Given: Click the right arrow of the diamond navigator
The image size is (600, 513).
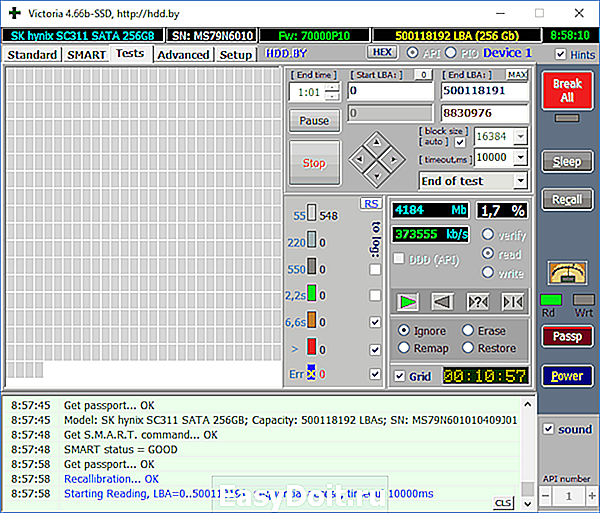Looking at the screenshot, I should (394, 160).
